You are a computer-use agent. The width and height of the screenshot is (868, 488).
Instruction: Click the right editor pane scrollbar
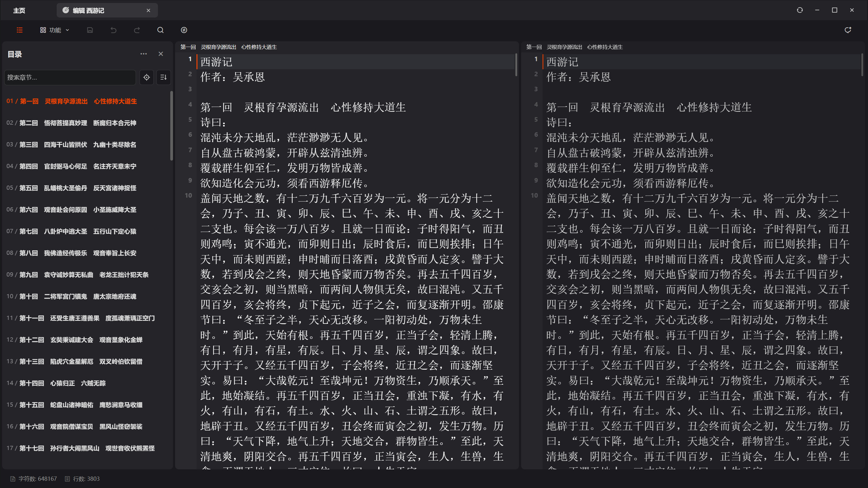[863, 65]
